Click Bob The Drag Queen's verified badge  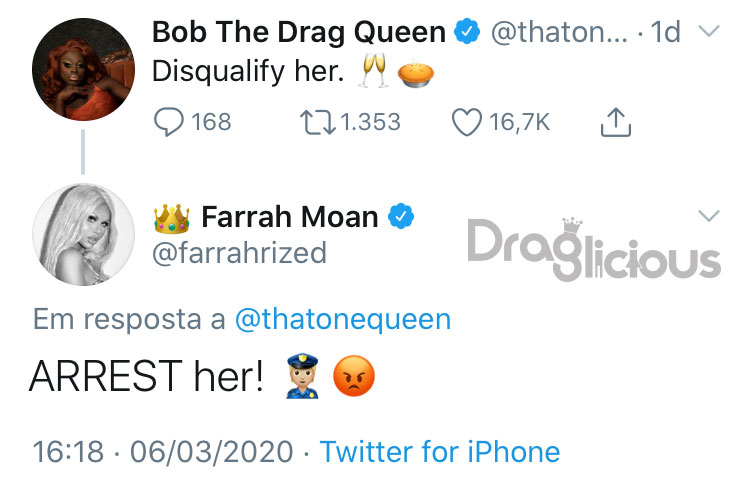[467, 32]
